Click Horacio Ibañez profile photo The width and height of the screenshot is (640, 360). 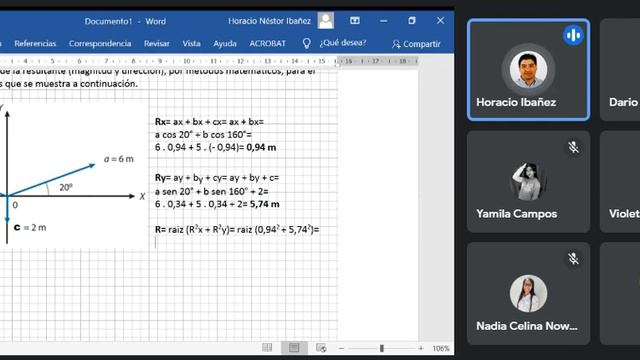528,70
